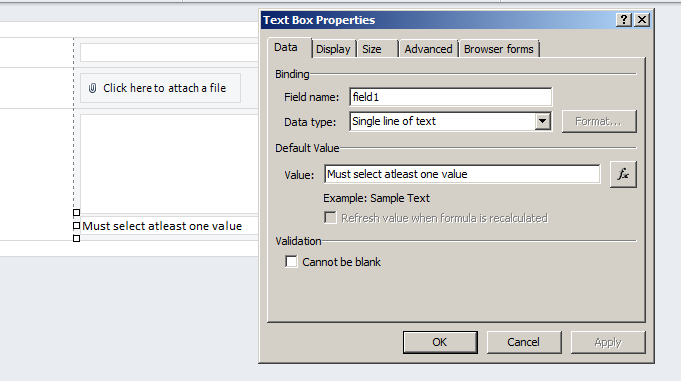Open the Data type dropdown

(x=542, y=121)
